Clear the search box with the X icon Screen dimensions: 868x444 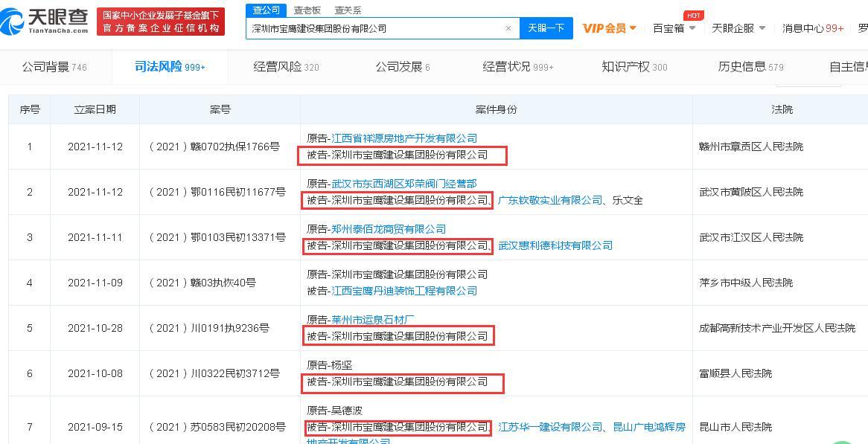[x=508, y=29]
